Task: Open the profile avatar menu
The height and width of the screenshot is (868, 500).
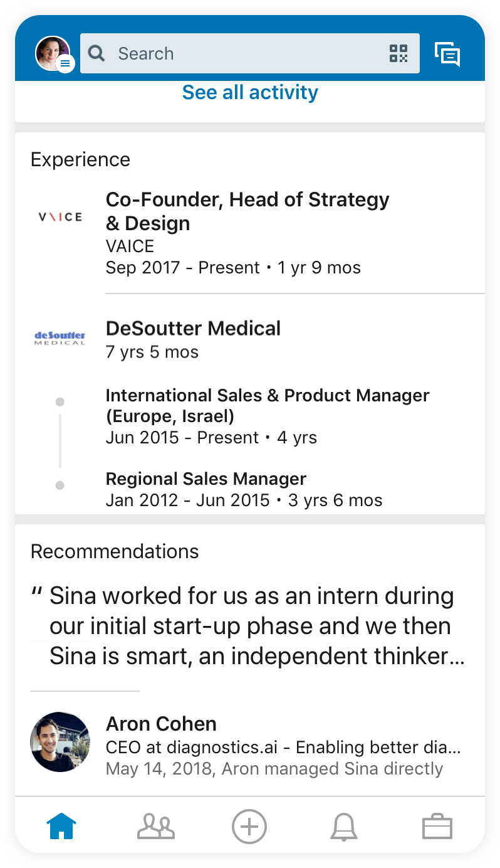Action: click(53, 53)
